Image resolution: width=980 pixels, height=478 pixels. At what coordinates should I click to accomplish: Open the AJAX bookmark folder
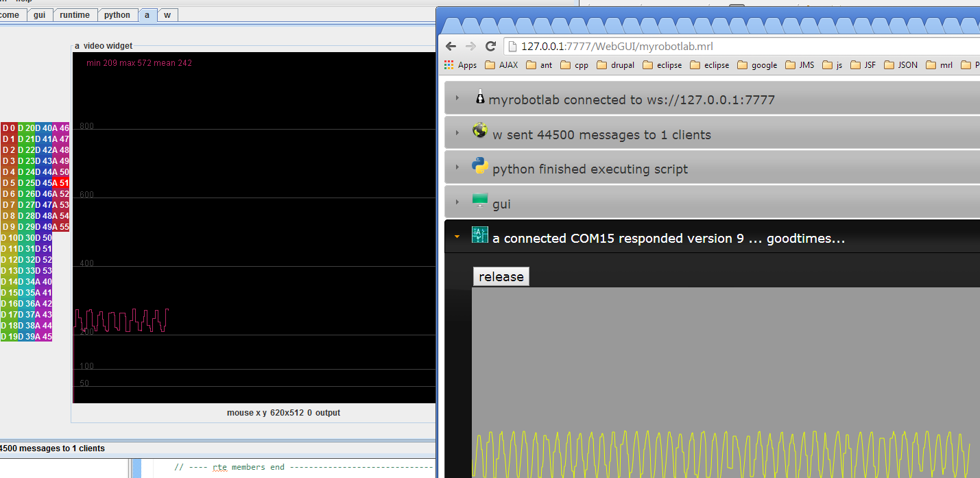(501, 65)
